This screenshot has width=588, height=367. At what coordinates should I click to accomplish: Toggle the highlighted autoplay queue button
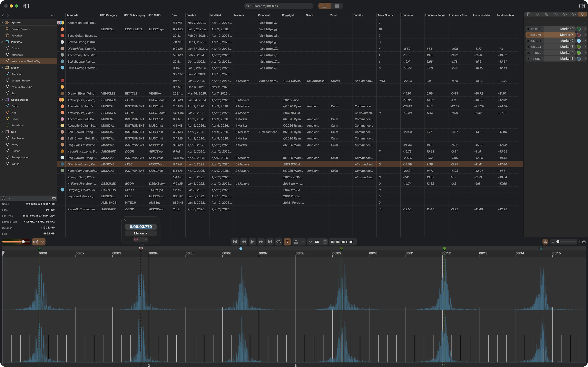(x=287, y=242)
